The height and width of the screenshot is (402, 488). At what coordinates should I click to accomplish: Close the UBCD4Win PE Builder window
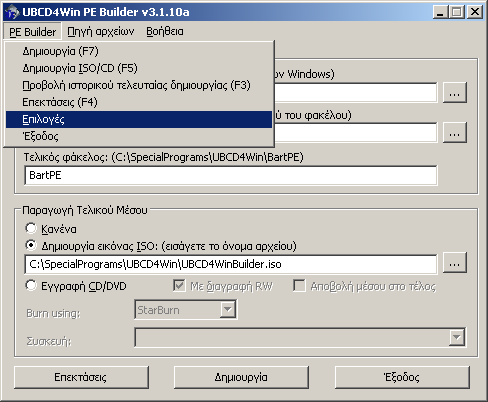click(x=475, y=12)
